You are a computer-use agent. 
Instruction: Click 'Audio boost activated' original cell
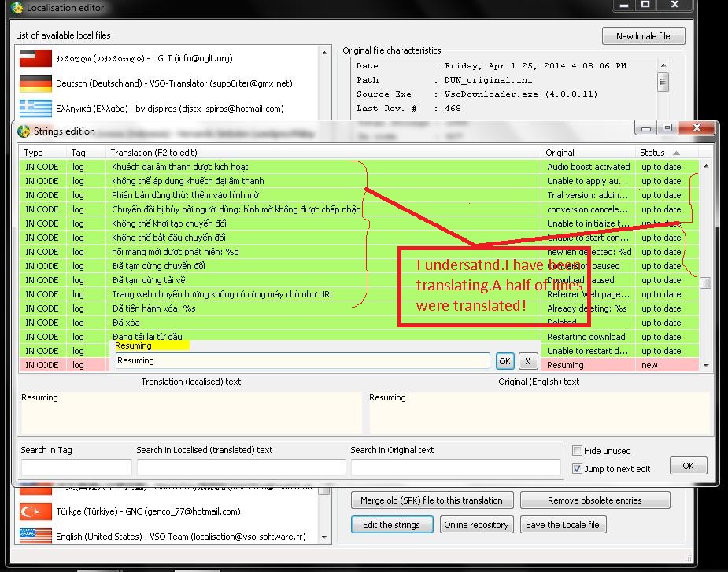coord(588,167)
